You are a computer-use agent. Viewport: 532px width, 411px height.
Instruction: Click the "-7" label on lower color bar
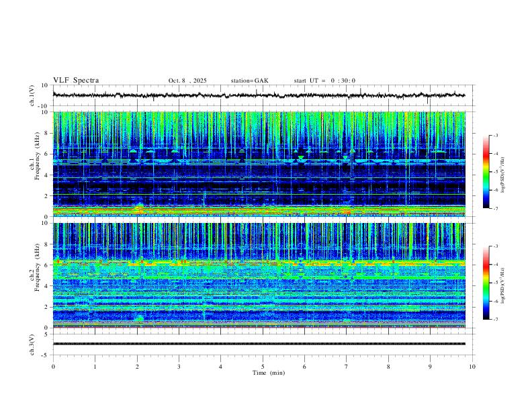click(495, 319)
